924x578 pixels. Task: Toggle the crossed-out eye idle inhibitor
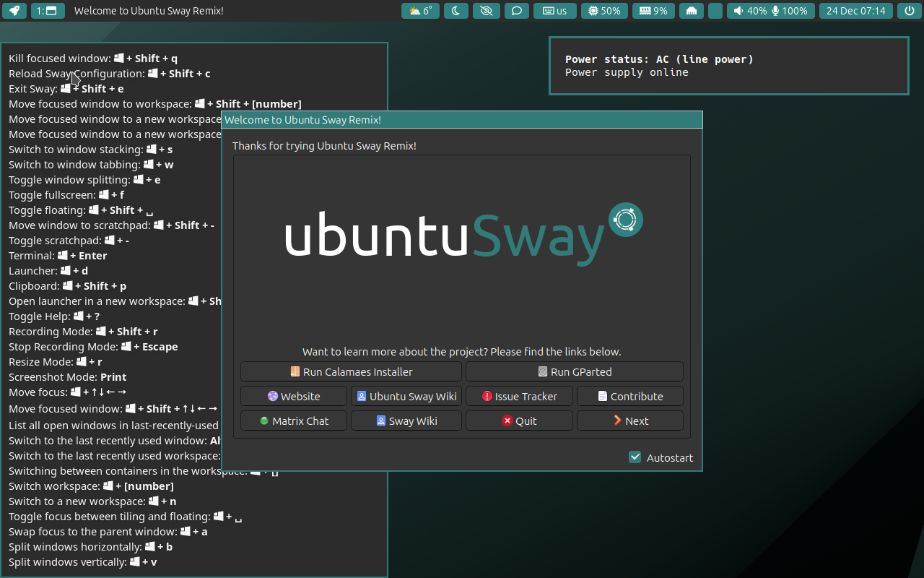click(x=487, y=11)
